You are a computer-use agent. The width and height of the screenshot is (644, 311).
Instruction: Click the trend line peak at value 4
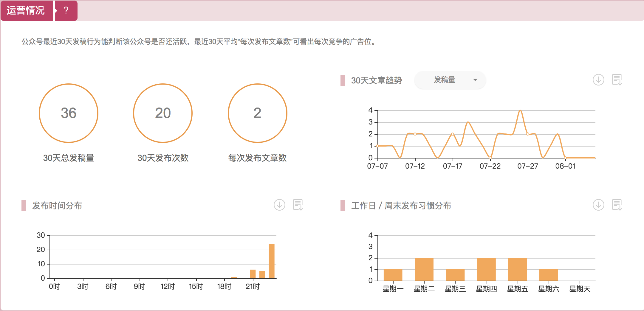(520, 111)
